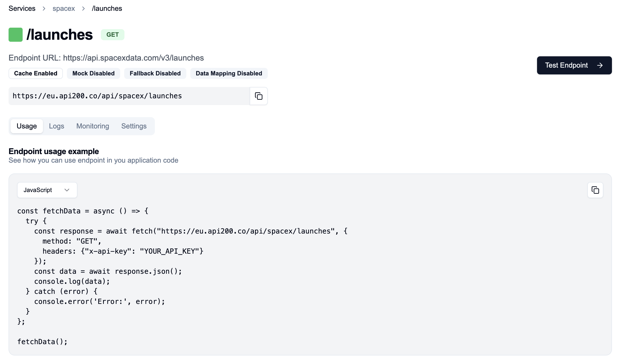Screen dimensions: 621x364
Task: Expand language list via dropdown chevron
Action: pos(67,190)
